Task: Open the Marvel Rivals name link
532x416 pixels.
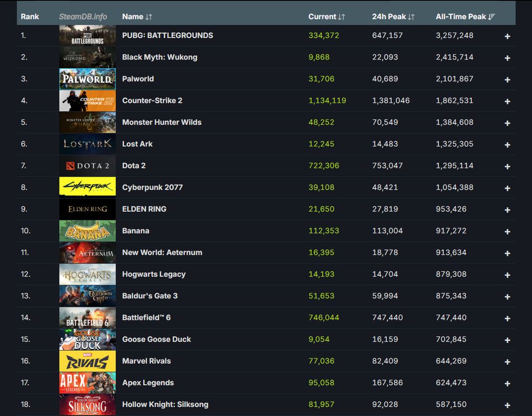Action: coord(146,361)
